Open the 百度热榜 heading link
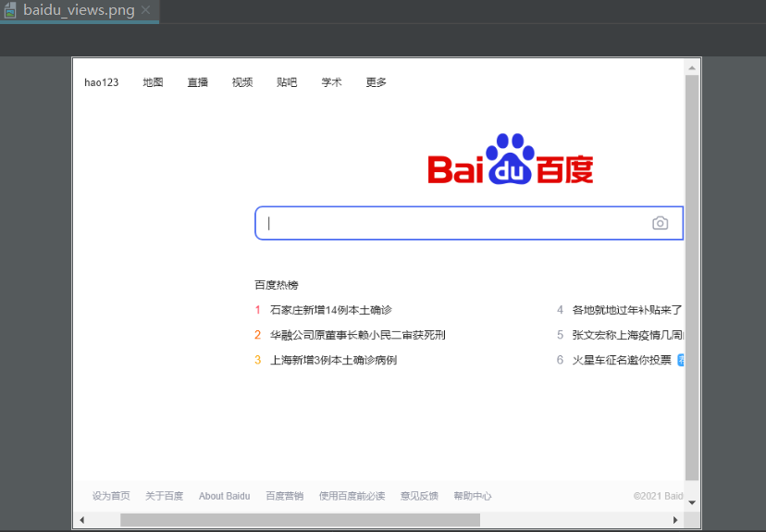The width and height of the screenshot is (766, 532). click(277, 285)
